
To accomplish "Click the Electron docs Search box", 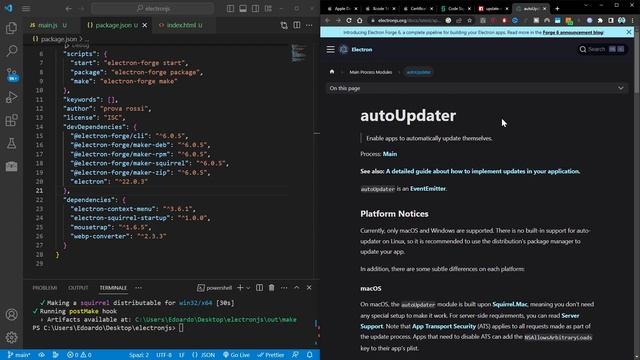I will click(x=602, y=49).
